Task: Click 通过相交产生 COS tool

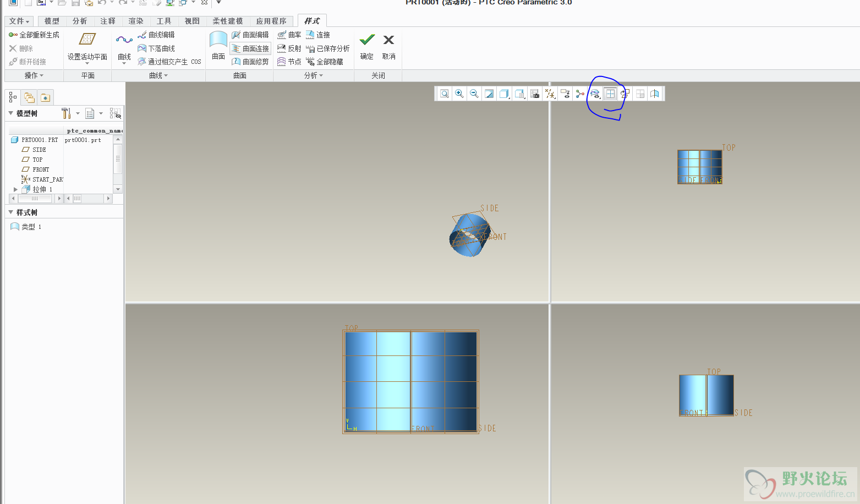Action: 169,62
